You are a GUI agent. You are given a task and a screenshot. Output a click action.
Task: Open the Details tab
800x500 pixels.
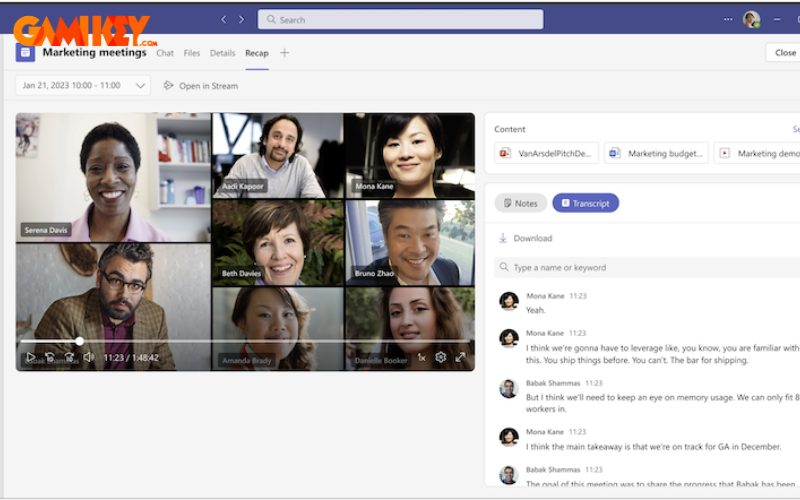(x=222, y=53)
